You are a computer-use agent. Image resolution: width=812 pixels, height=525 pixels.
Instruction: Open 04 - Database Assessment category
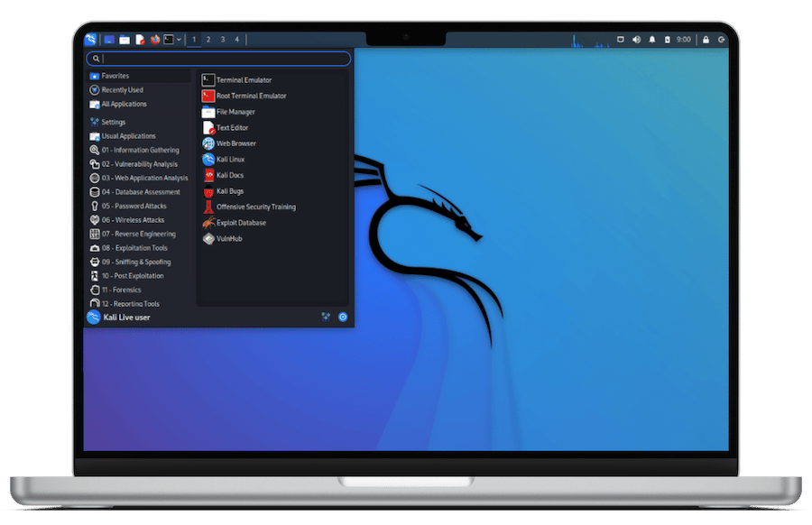click(139, 192)
